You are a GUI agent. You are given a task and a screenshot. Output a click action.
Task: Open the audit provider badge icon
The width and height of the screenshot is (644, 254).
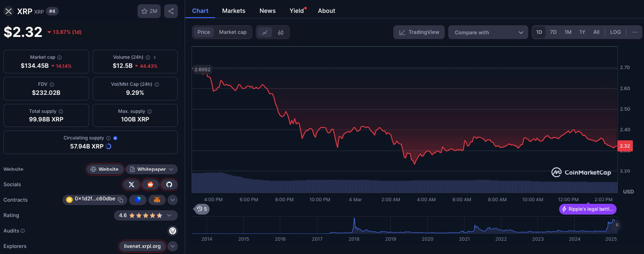(172, 231)
